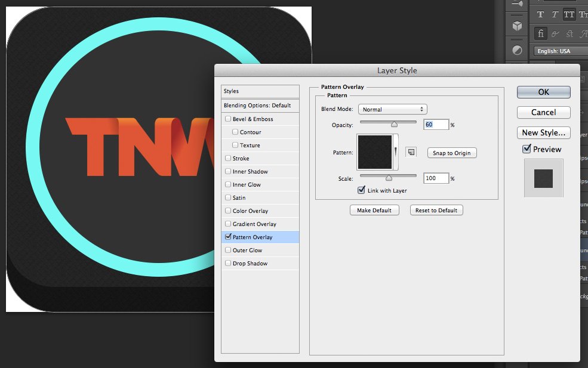Click the Make Default button
Viewport: 588px width, 368px height.
point(374,210)
